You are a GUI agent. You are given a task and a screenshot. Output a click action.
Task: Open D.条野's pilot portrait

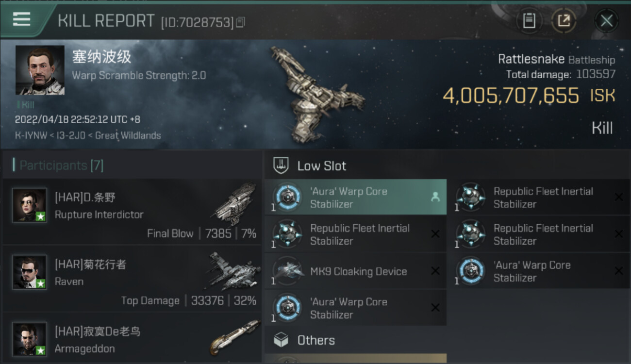point(30,205)
